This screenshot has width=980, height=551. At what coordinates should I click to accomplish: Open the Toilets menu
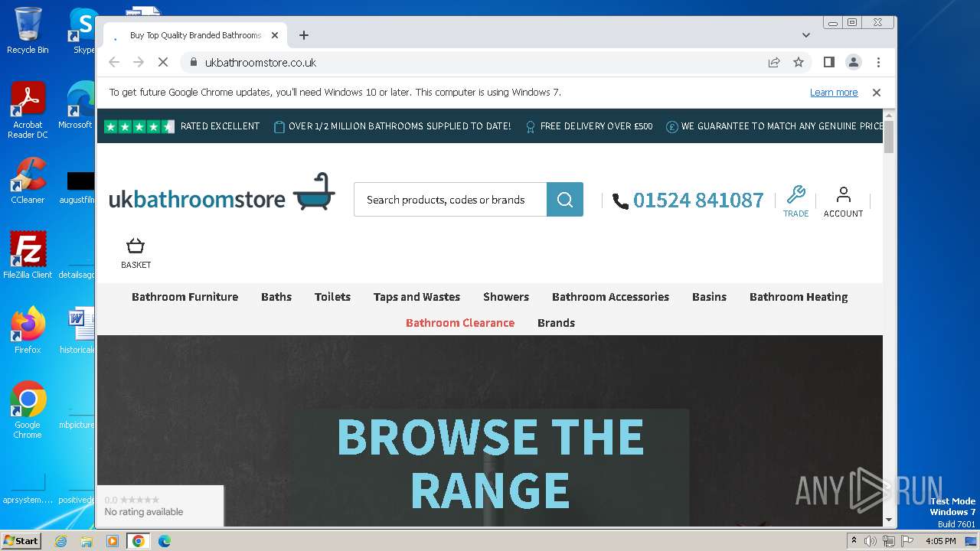pyautogui.click(x=332, y=297)
